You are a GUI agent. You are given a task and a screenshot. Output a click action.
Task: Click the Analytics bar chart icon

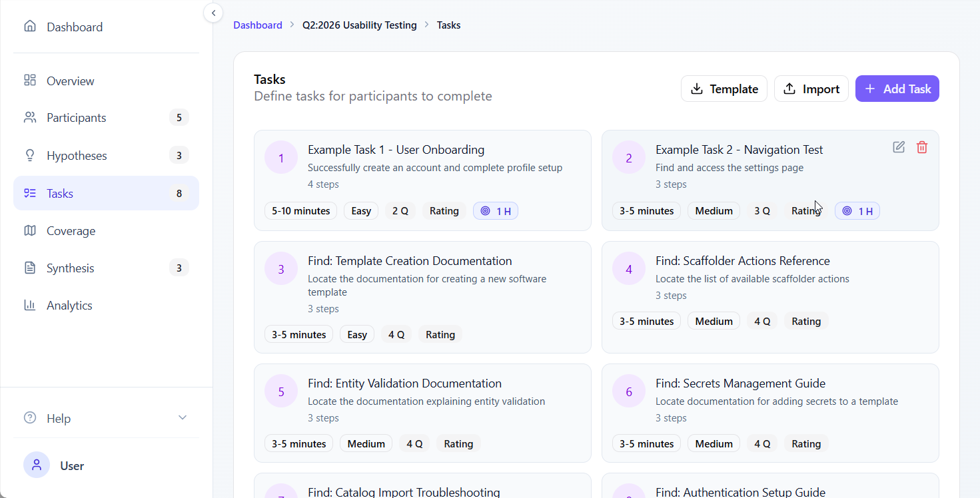point(30,306)
